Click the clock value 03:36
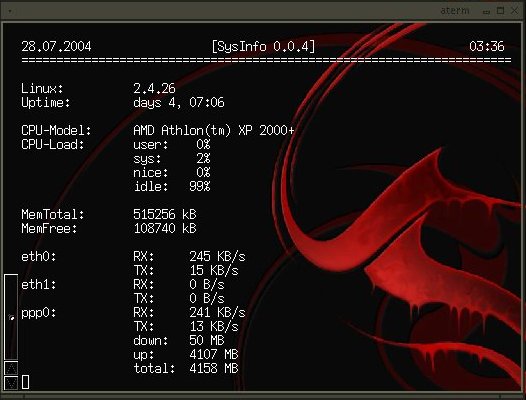Image resolution: width=526 pixels, height=400 pixels. (x=486, y=46)
